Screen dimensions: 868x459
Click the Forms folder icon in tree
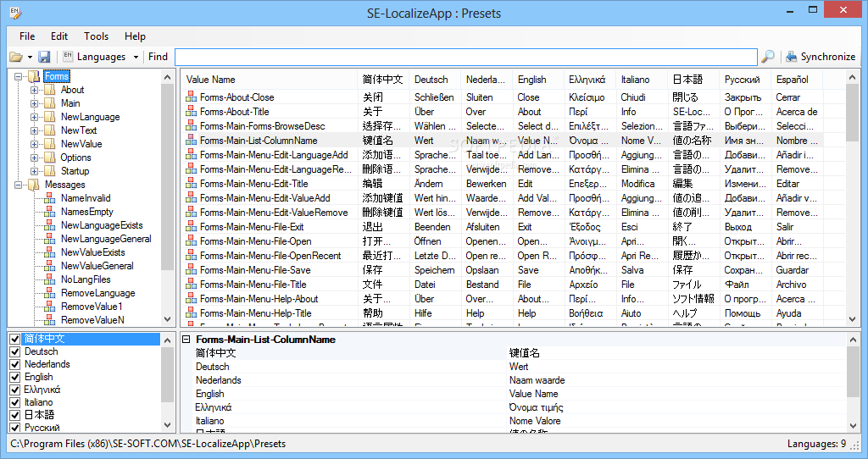click(x=34, y=76)
